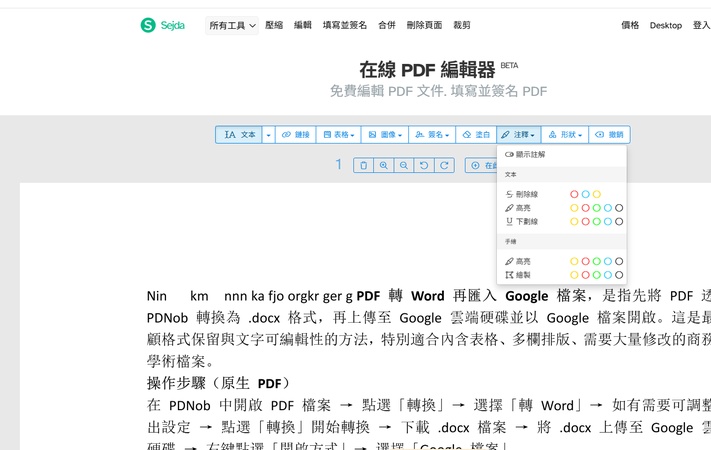
Task: Pick blue for 下劃線 underline
Action: pyautogui.click(x=608, y=221)
